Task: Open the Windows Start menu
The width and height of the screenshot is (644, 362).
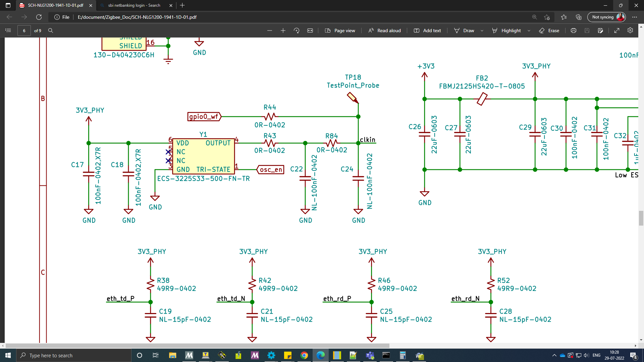Action: [8, 355]
